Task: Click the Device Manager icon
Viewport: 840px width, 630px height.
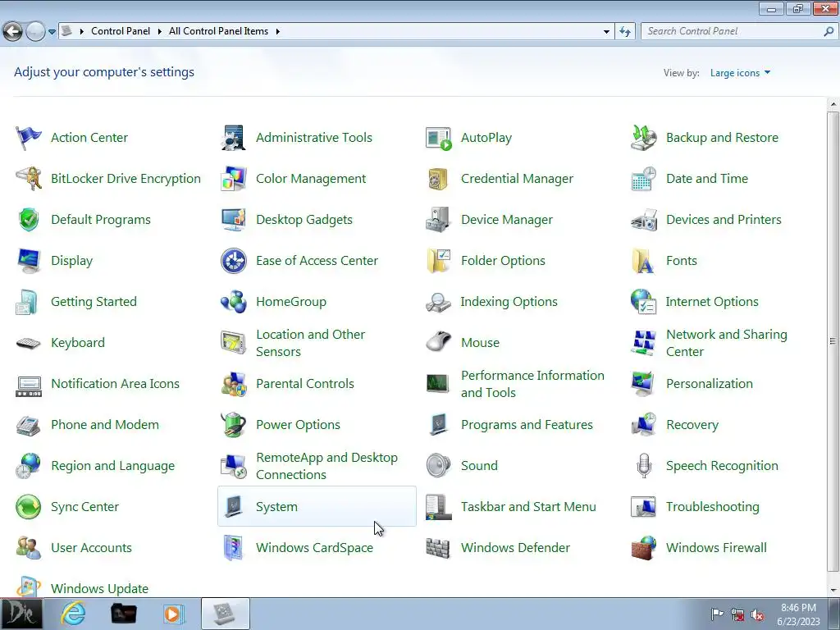Action: (439, 220)
